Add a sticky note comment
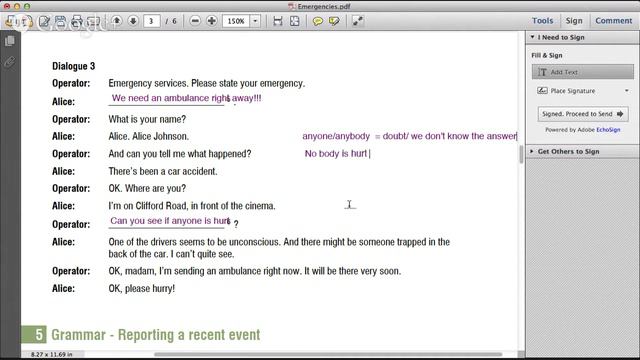 pos(318,21)
